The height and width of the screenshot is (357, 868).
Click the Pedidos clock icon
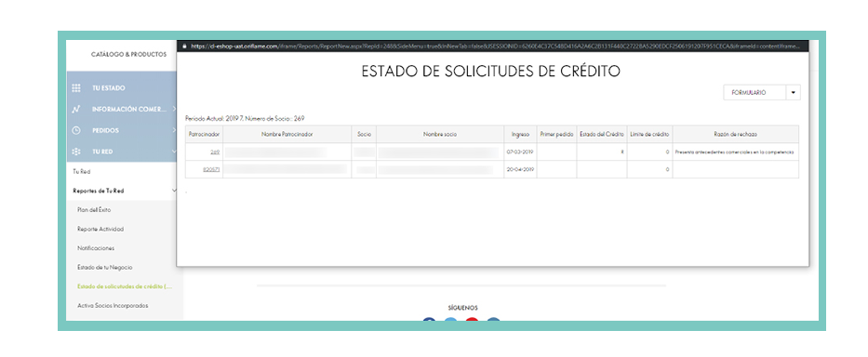(76, 131)
